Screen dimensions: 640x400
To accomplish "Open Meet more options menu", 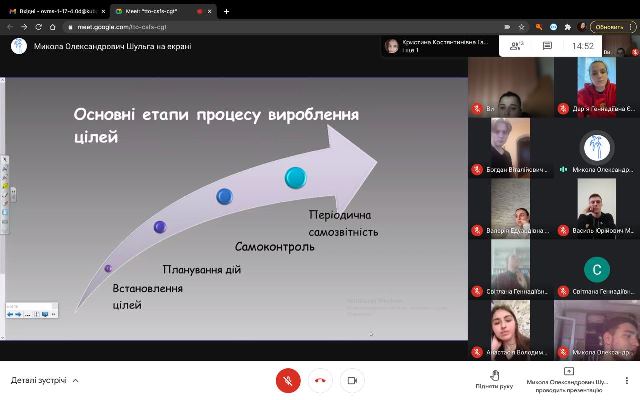I will tap(627, 380).
